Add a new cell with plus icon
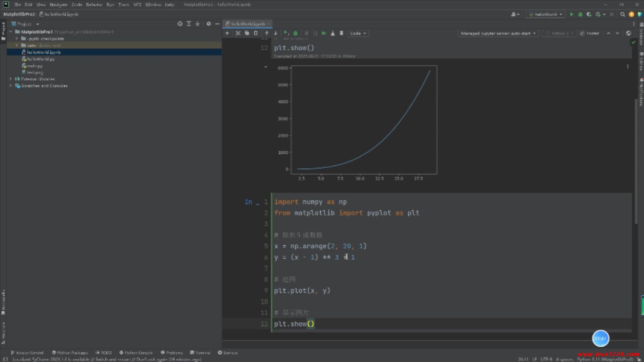The image size is (644, 362). pos(227,33)
